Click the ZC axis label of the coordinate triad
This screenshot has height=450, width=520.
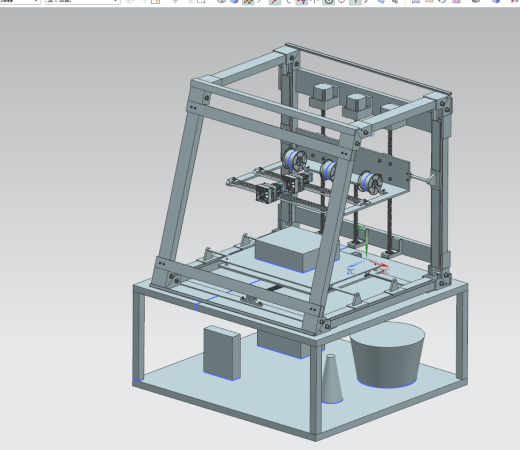(351, 272)
